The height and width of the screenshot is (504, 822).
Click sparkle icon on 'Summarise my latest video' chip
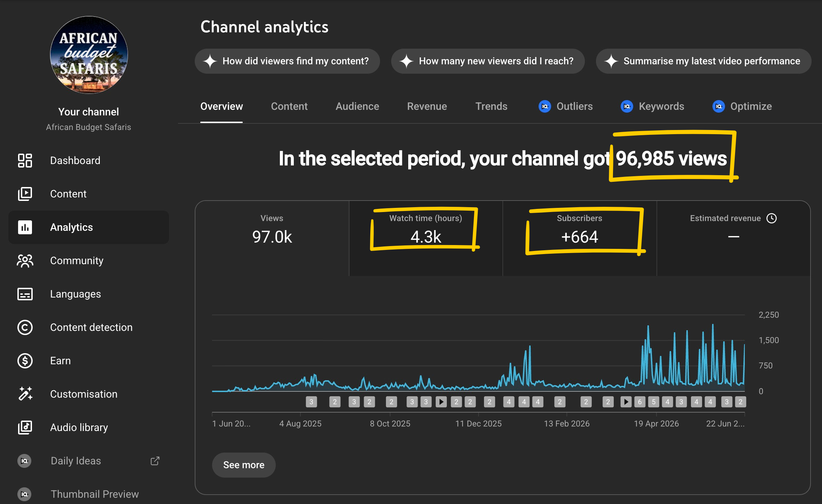(611, 61)
